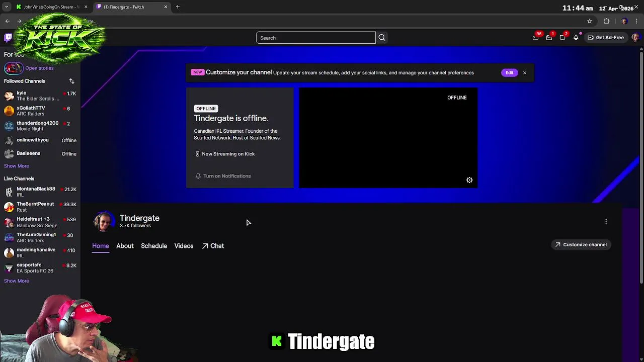This screenshot has width=644, height=362.
Task: Click the Followed Channels heading
Action: (25, 81)
